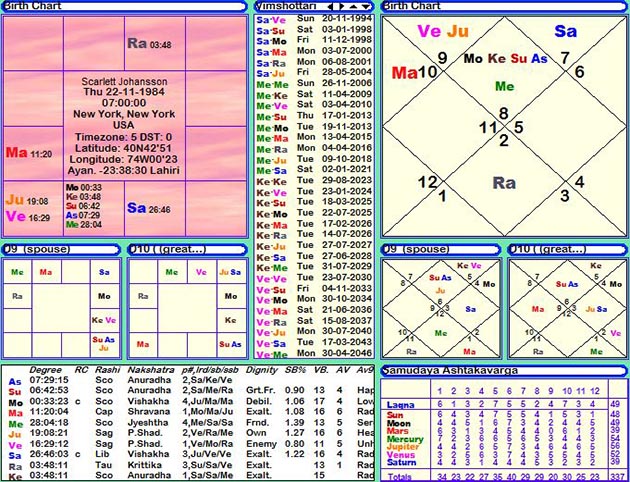This screenshot has width=630, height=482.
Task: Select the South Indian D9 (spouse) panel title
Action: coord(37,249)
